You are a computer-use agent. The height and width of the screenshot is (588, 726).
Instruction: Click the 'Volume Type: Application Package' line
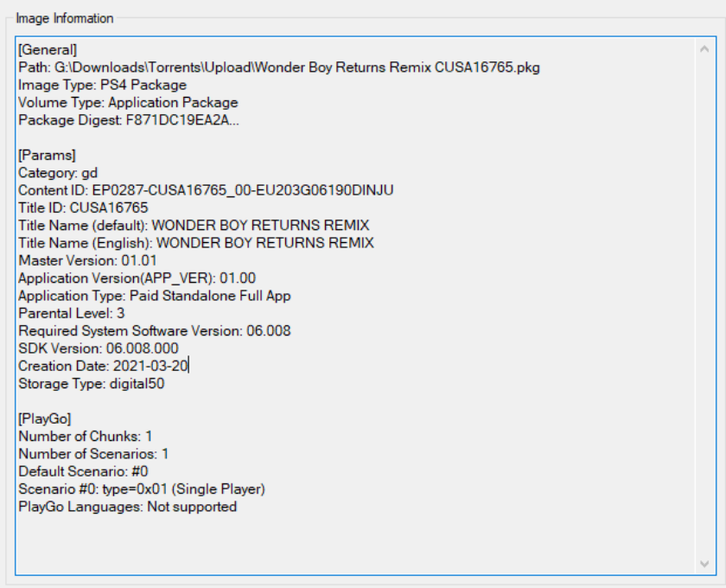[128, 102]
